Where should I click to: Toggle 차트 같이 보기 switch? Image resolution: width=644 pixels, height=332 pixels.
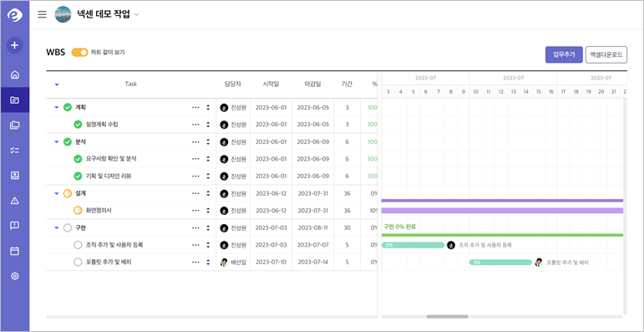79,53
